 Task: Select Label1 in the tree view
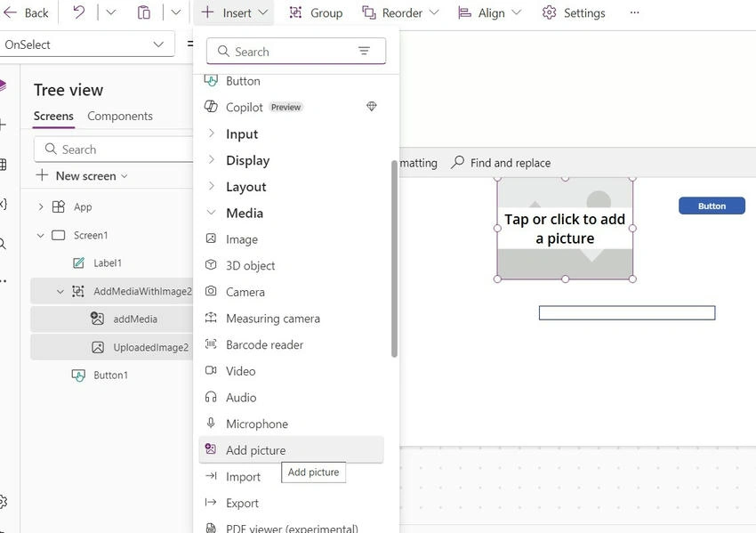click(107, 262)
